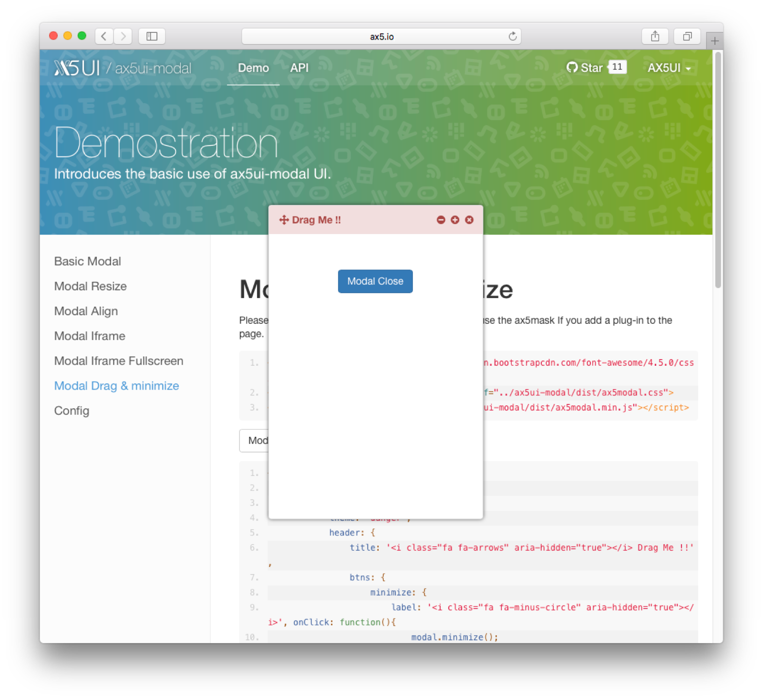Open the Safari share button
The width and height of the screenshot is (763, 700).
point(655,36)
